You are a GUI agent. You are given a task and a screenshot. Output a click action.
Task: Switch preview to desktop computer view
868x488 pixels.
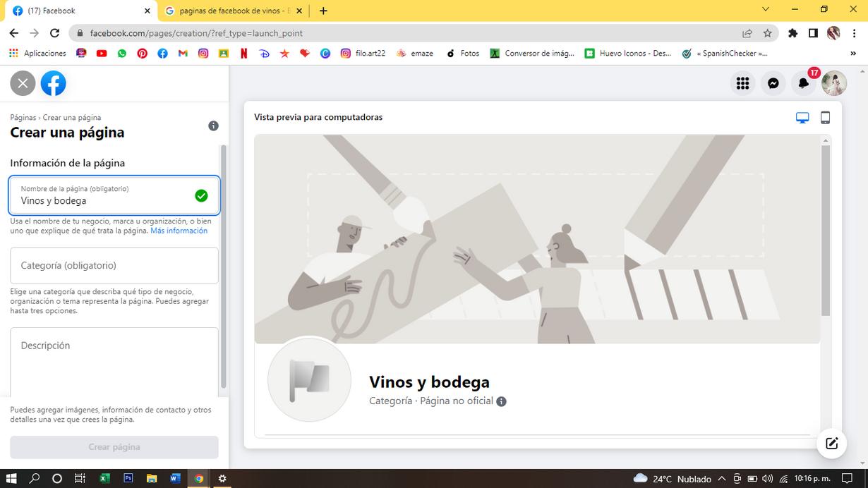click(x=802, y=118)
